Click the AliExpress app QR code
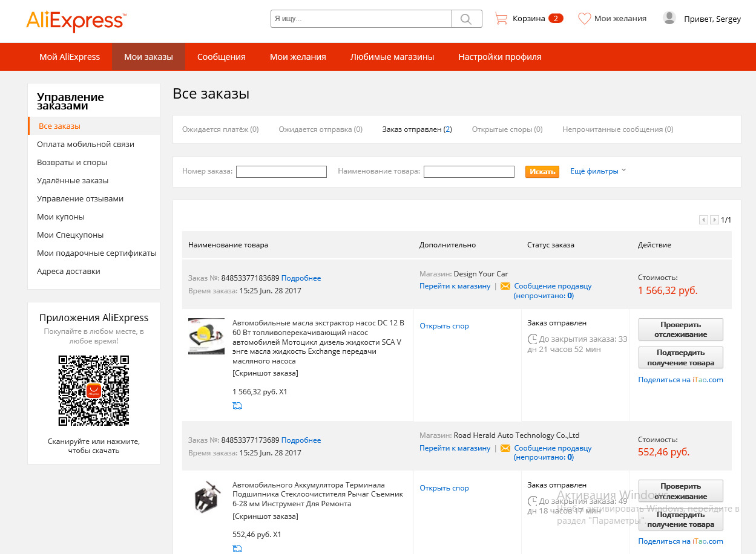This screenshot has width=756, height=554. tap(94, 390)
